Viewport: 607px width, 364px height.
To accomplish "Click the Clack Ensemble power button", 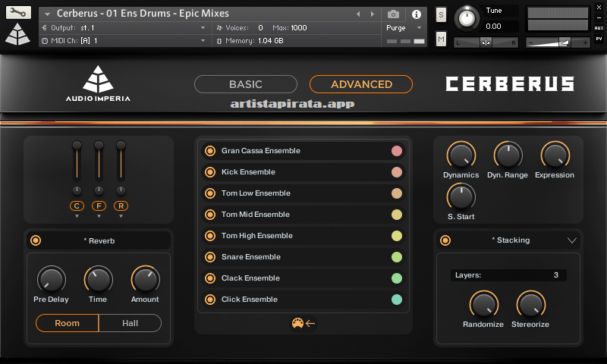I will [210, 278].
